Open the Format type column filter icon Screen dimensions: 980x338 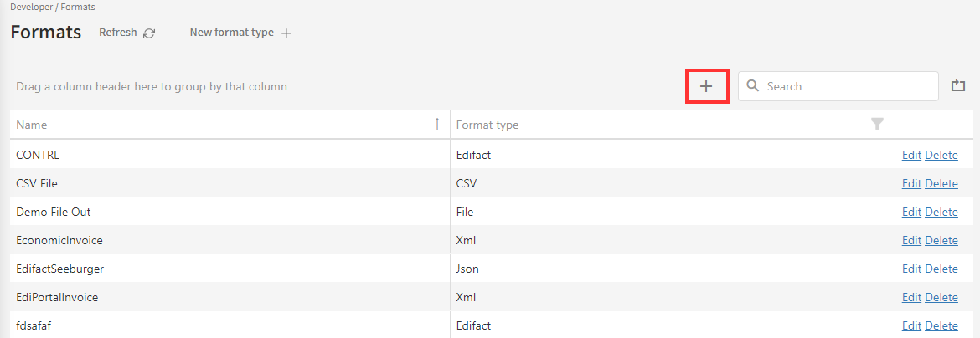[x=877, y=125]
